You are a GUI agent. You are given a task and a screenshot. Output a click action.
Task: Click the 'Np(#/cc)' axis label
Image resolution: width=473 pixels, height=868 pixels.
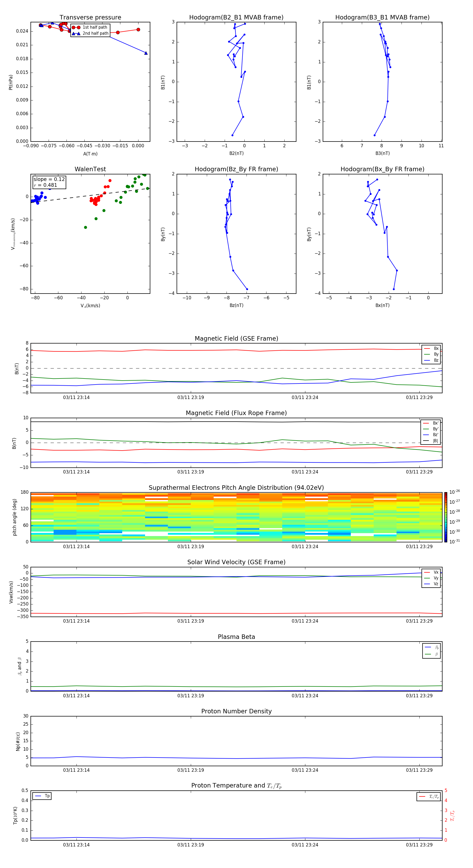(x=18, y=741)
